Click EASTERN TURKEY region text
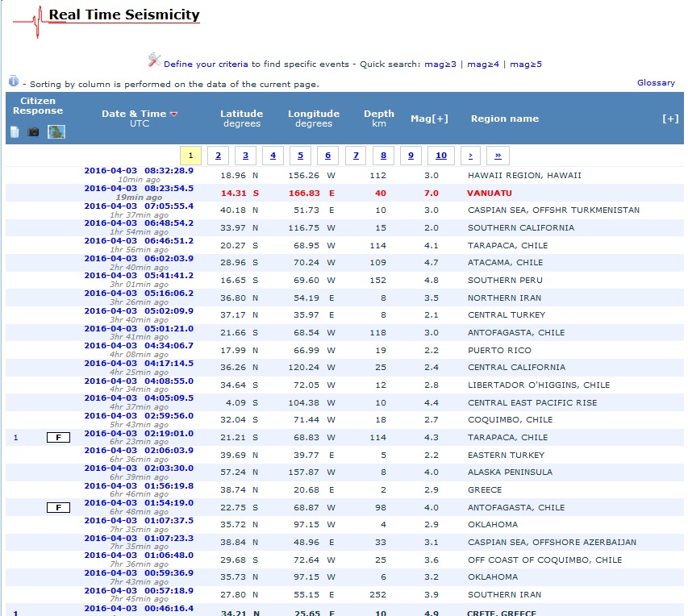The image size is (688, 616). point(506,455)
